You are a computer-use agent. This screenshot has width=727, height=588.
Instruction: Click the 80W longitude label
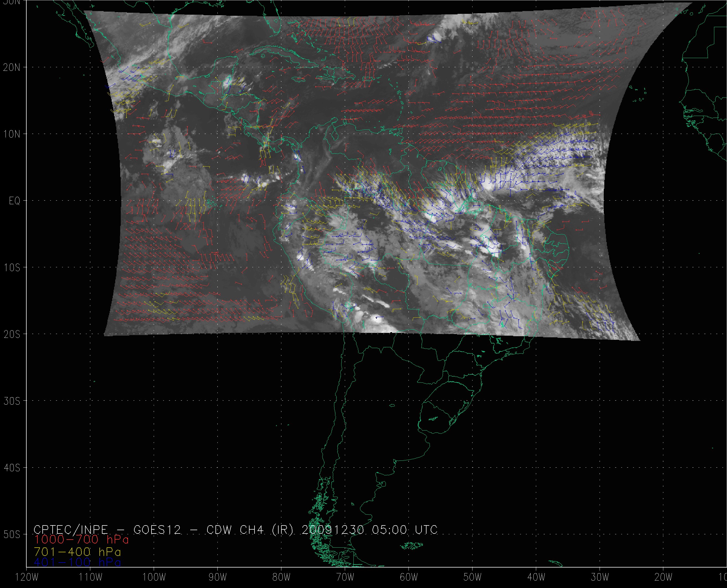click(281, 578)
